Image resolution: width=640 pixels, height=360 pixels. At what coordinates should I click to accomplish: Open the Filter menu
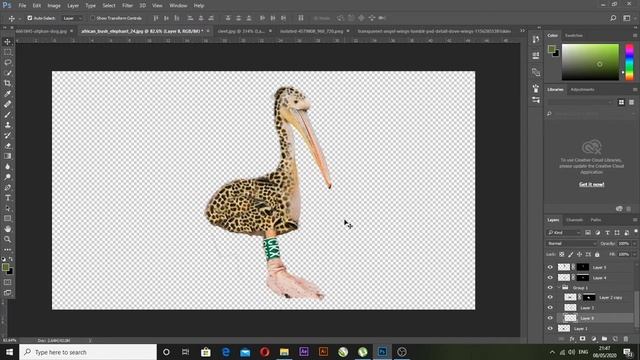tap(127, 6)
